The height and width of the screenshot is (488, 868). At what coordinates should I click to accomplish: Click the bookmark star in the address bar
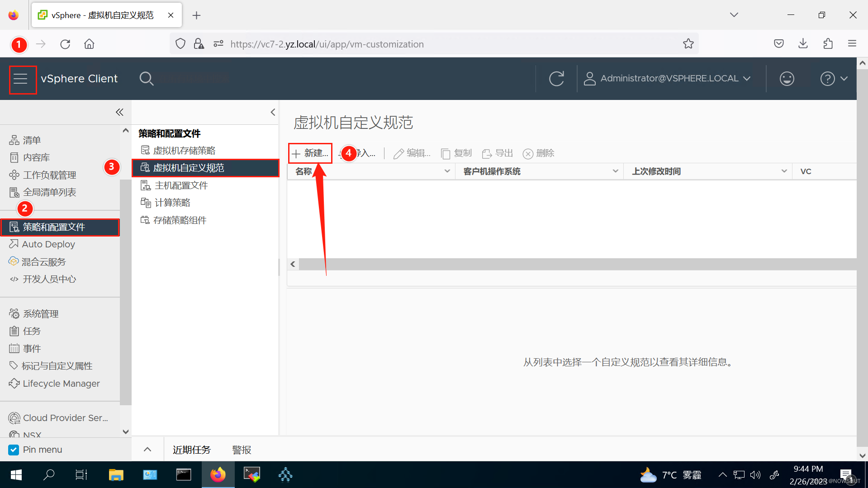[x=688, y=43]
